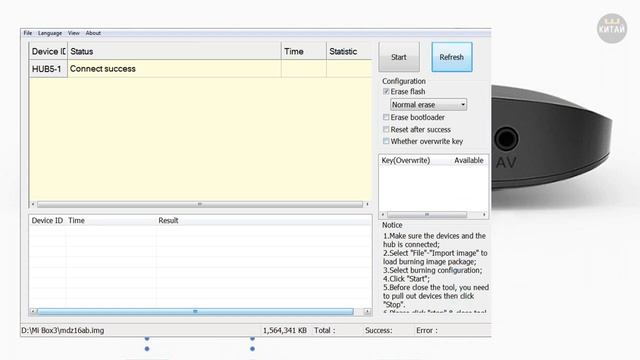The width and height of the screenshot is (640, 360).
Task: Toggle the Erase flash checkbox
Action: (386, 91)
